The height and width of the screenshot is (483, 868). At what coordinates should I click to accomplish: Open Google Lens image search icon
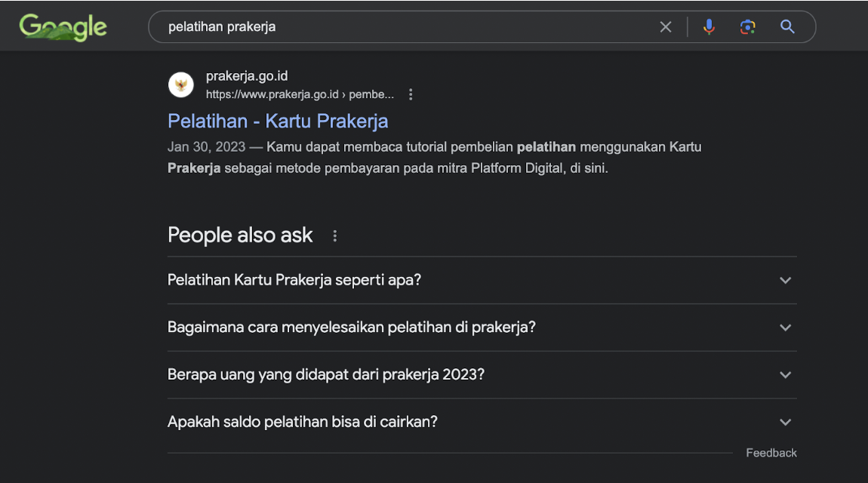[747, 26]
